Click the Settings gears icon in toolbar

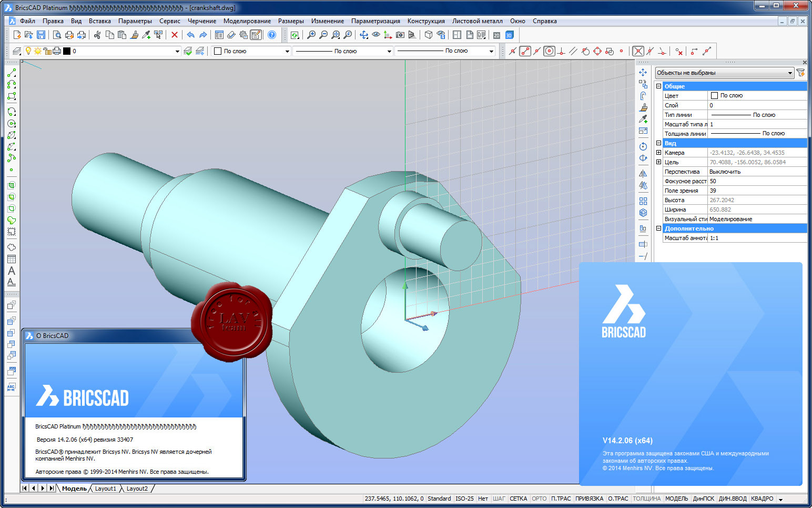(243, 35)
